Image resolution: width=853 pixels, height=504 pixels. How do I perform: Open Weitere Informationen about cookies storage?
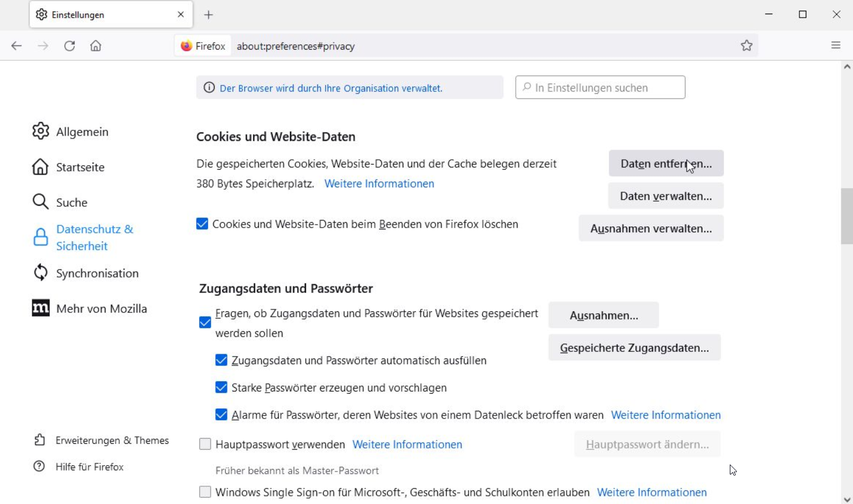tap(379, 183)
